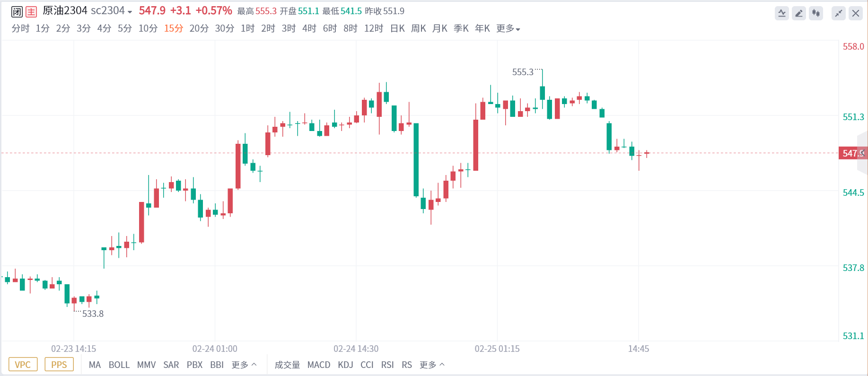Click the 成交量 volume indicator
The width and height of the screenshot is (868, 376).
[x=287, y=365]
